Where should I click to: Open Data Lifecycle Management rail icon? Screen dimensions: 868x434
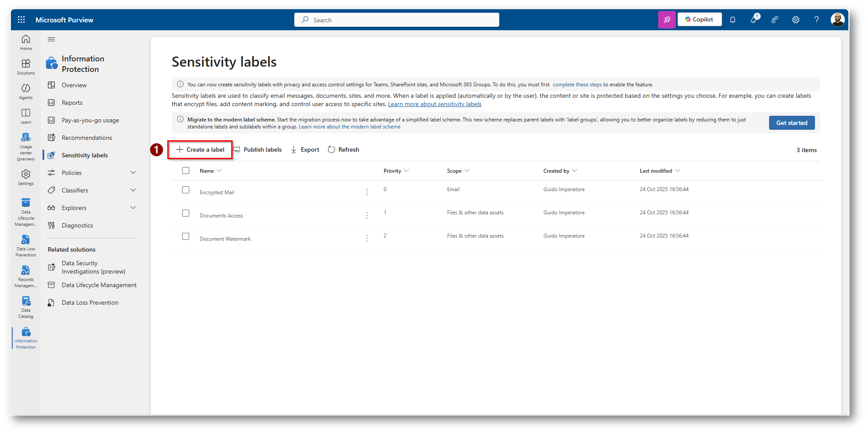pyautogui.click(x=26, y=212)
